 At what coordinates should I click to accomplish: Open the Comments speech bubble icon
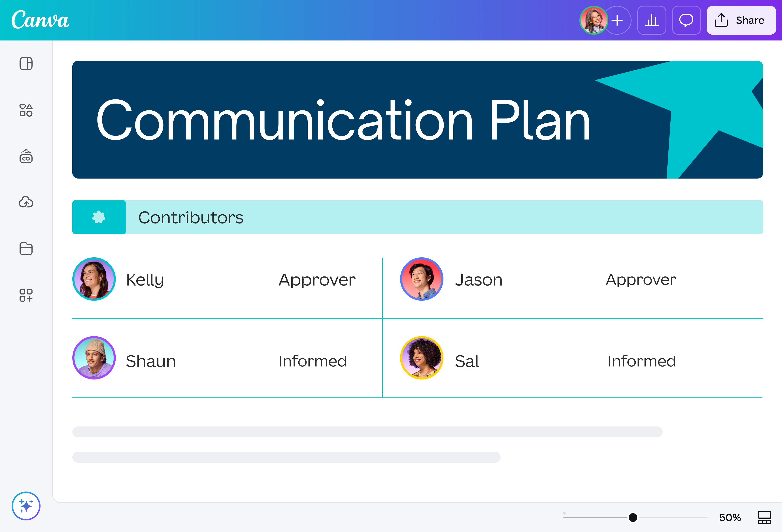click(x=687, y=20)
